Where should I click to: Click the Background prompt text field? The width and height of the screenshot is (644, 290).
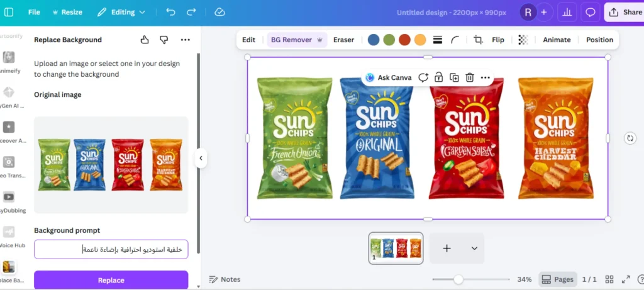tap(111, 249)
